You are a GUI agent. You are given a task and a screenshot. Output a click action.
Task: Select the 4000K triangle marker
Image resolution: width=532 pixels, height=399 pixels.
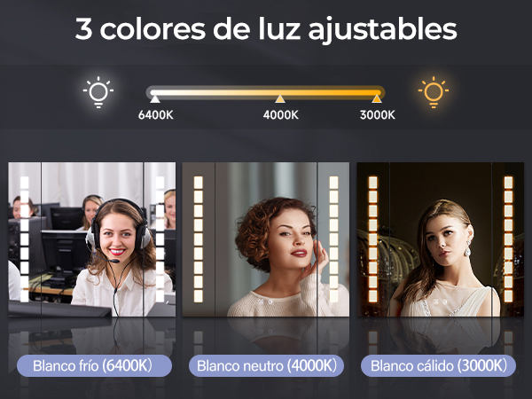[280, 98]
